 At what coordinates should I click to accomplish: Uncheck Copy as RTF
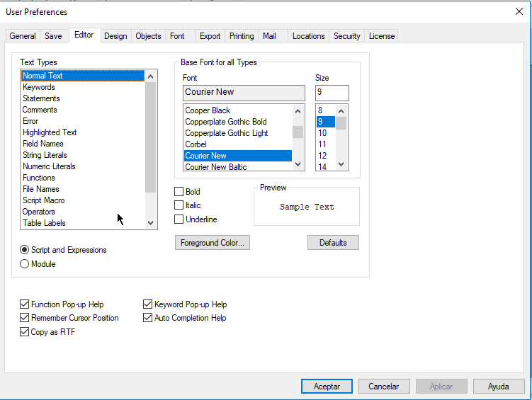[x=25, y=332]
